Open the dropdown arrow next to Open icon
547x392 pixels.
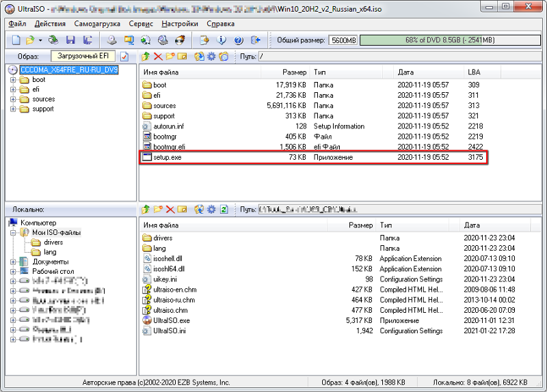point(39,40)
